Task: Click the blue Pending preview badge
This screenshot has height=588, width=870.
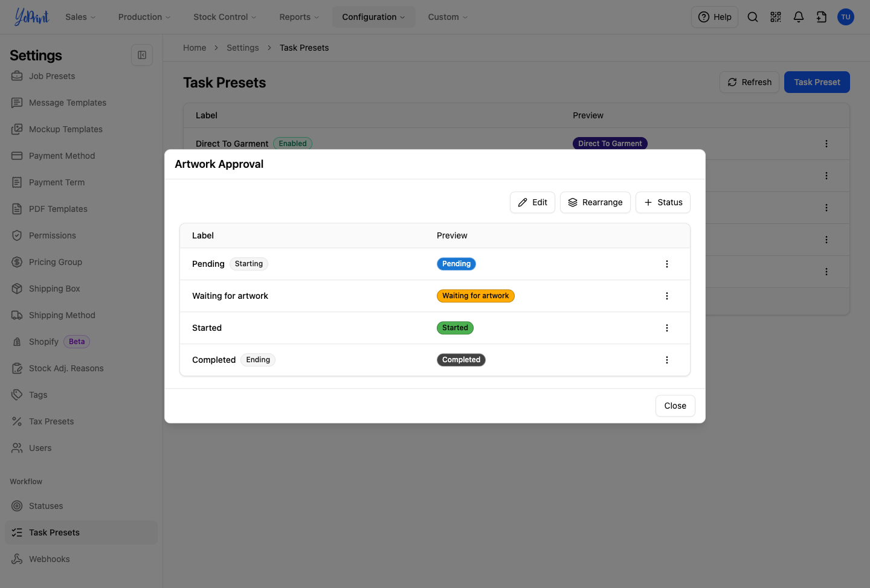Action: [456, 264]
